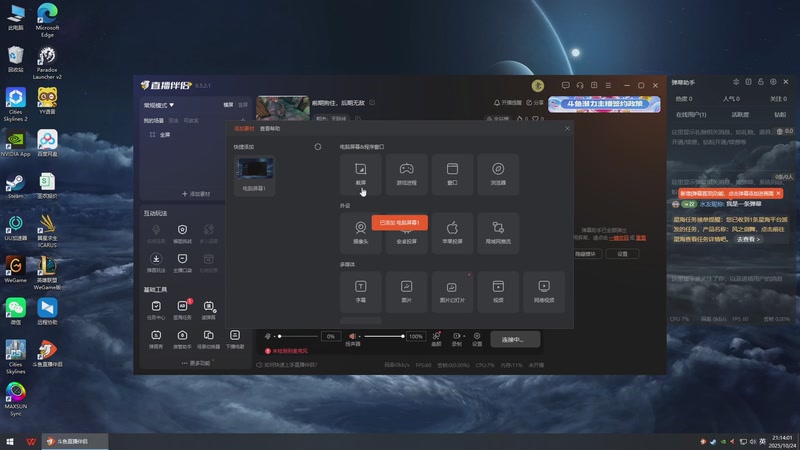Toggle the lock icon in 弹幕助手

coord(761,82)
